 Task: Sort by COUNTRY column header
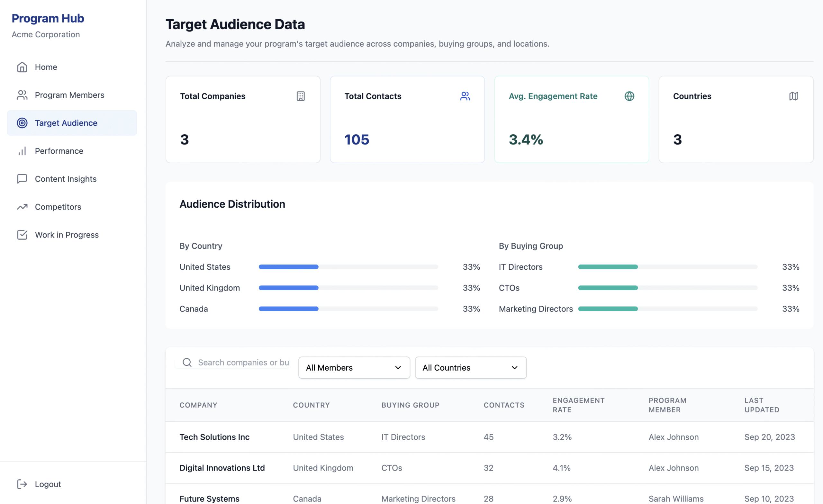(311, 405)
